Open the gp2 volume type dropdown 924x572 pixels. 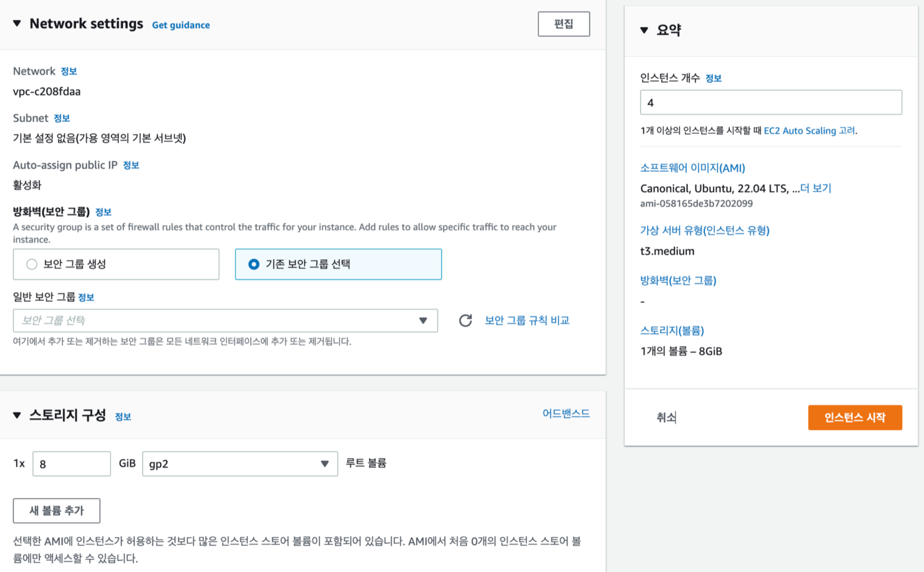coord(240,463)
